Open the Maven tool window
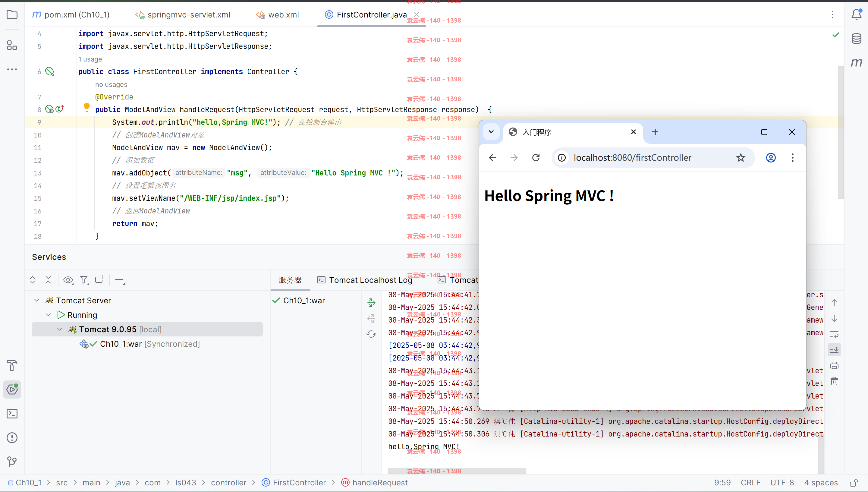This screenshot has height=492, width=868. click(x=857, y=62)
